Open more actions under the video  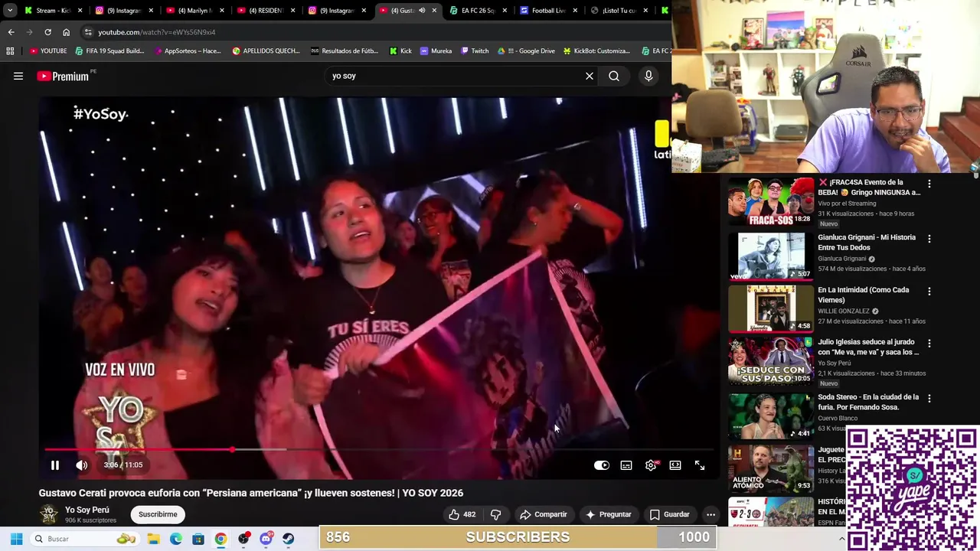pyautogui.click(x=710, y=514)
